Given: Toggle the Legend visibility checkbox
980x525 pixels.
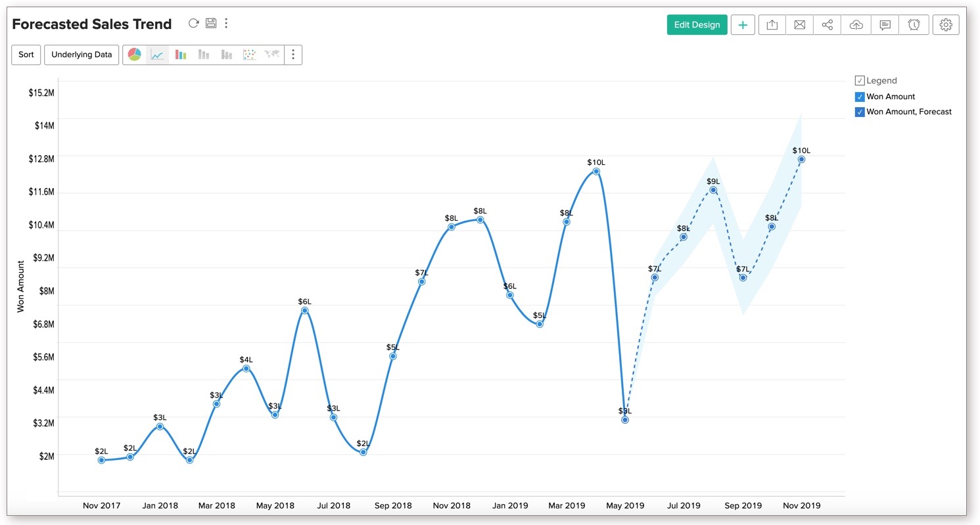Looking at the screenshot, I should pyautogui.click(x=859, y=80).
